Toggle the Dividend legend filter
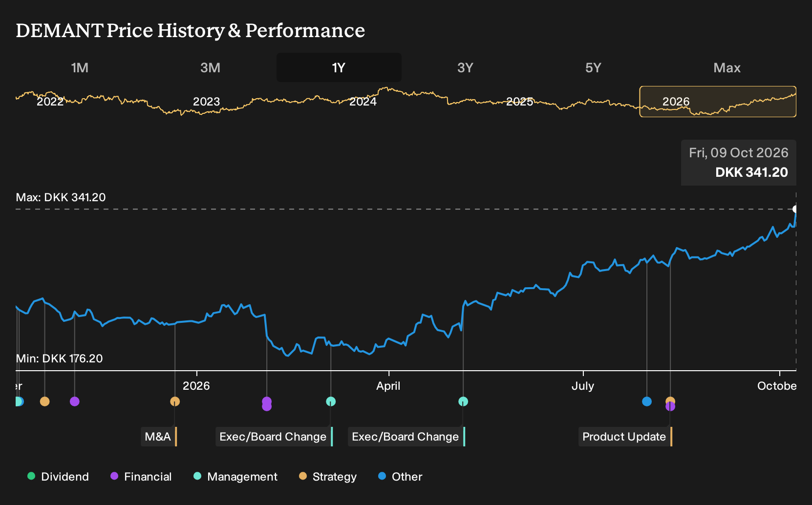Screen dimensions: 812x505 tap(58, 477)
